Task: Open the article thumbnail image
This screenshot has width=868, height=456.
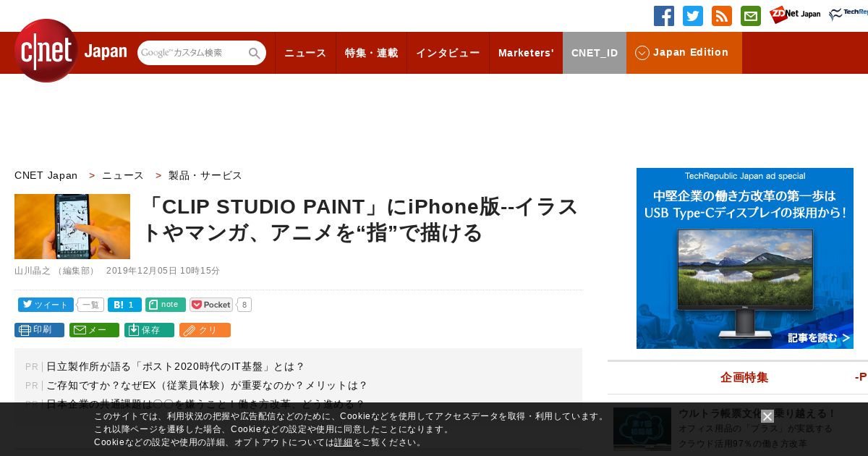Action: click(x=72, y=227)
